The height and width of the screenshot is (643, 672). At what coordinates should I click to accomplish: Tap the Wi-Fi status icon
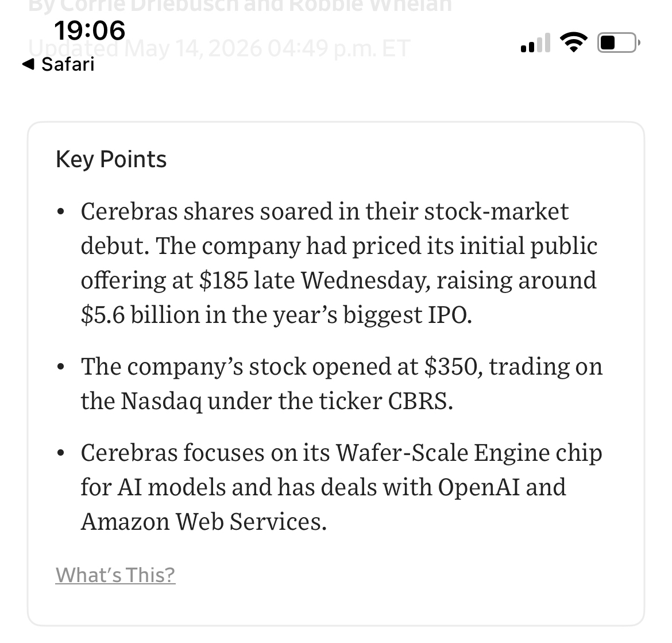[574, 43]
